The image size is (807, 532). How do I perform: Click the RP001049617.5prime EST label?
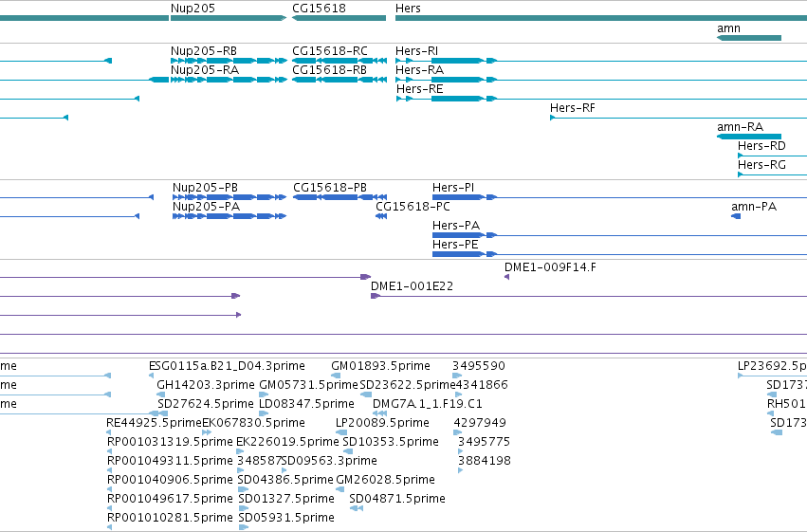(170, 500)
